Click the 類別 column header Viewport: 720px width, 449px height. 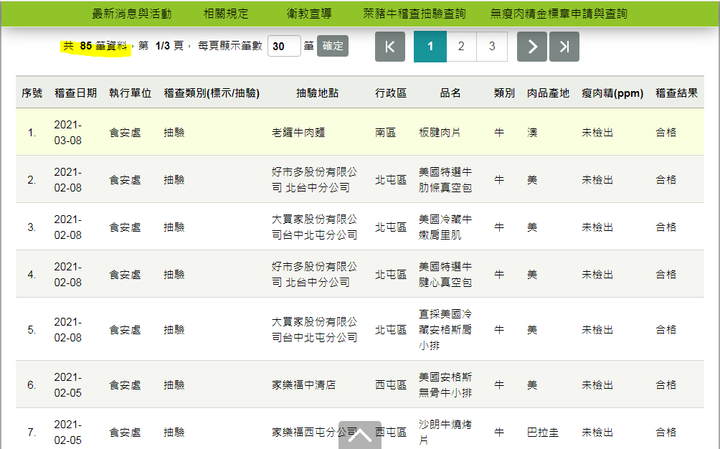pos(504,93)
